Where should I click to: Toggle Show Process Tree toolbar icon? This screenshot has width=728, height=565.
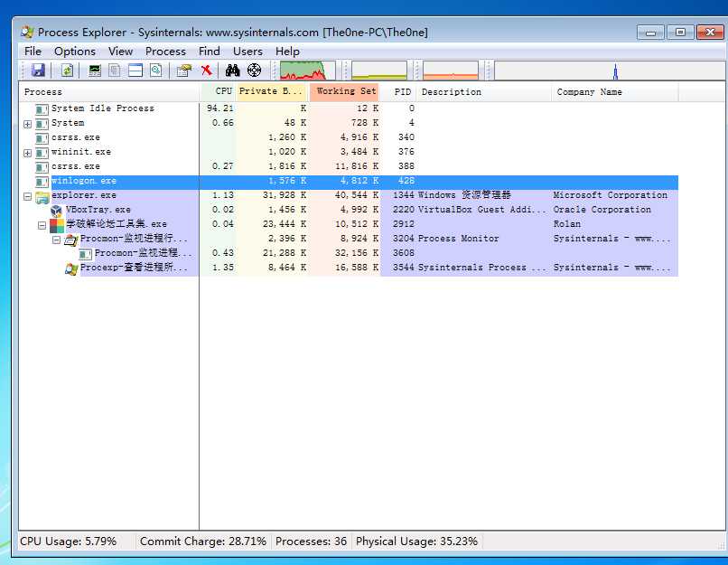[115, 71]
